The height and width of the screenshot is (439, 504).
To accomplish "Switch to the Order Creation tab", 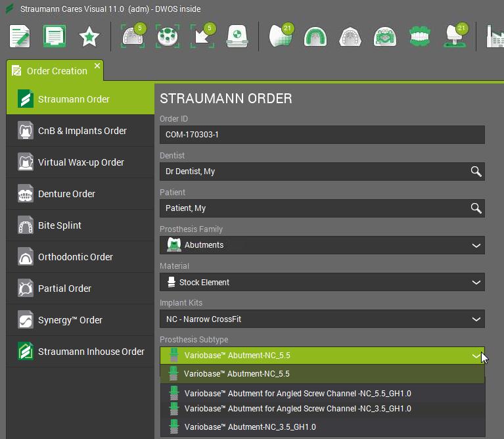I will [x=55, y=71].
